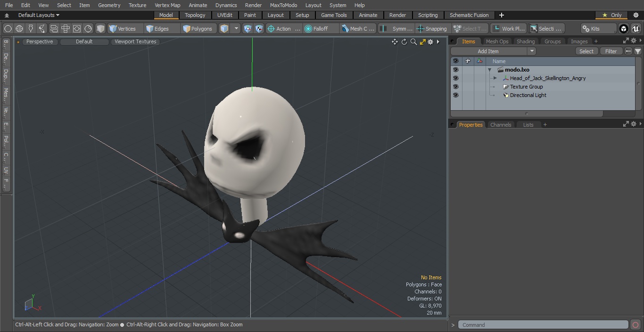Click the globe icon in the toolbar
This screenshot has height=332, width=644.
tap(19, 29)
